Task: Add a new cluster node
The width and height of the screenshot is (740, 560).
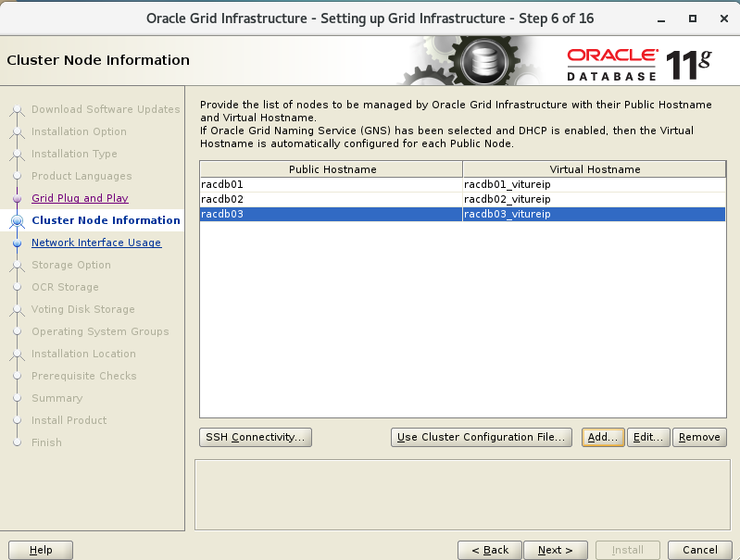Action: 603,437
